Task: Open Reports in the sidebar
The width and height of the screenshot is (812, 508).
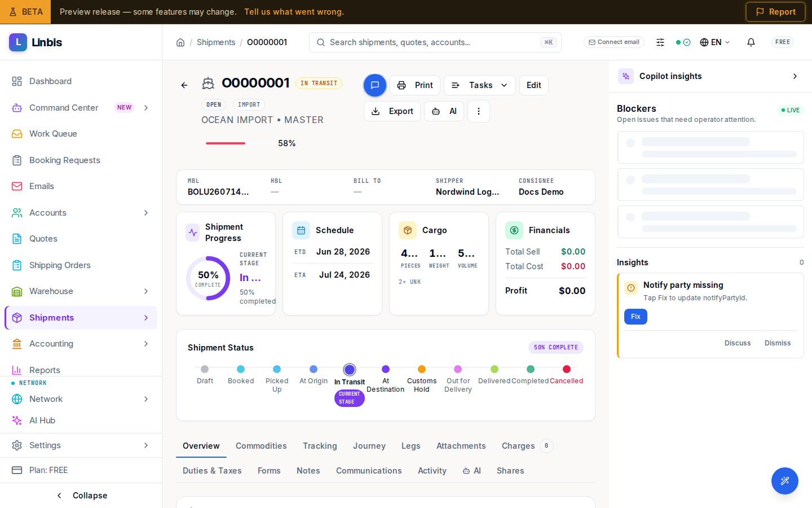Action: click(81, 370)
